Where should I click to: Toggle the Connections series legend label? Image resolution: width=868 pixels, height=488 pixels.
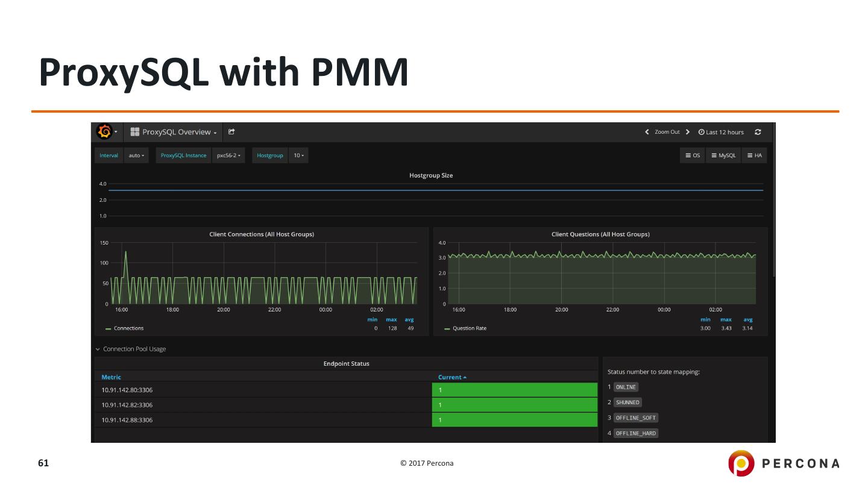[x=128, y=328]
